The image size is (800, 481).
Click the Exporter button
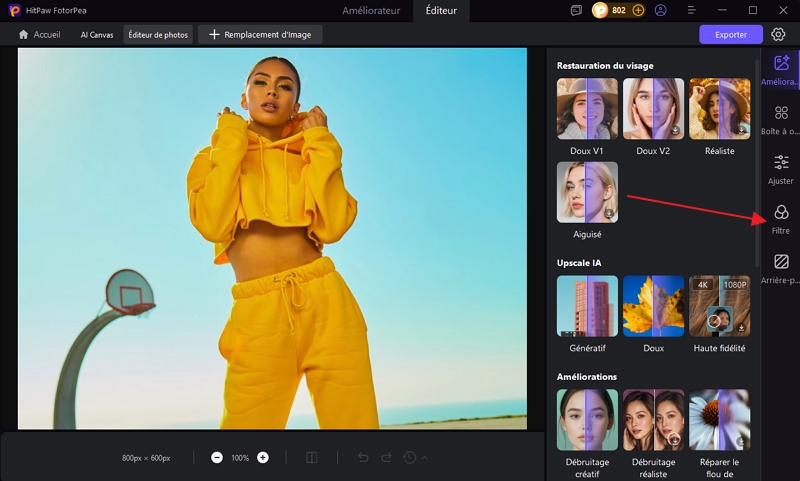tap(730, 34)
